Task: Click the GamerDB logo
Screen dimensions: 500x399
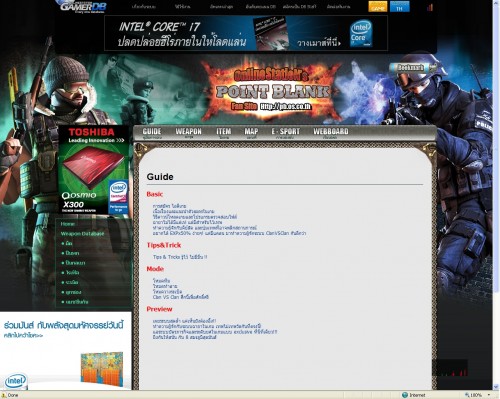Action: pyautogui.click(x=83, y=6)
